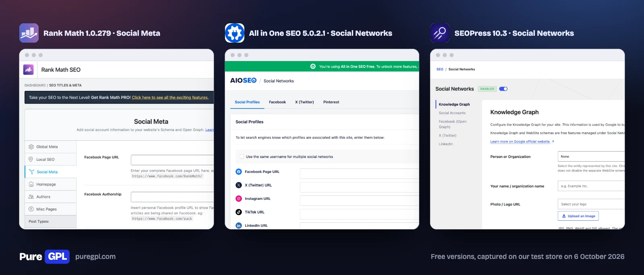The width and height of the screenshot is (644, 275).
Task: Switch to the Facebook tab in AIOSEO
Action: coord(277,102)
